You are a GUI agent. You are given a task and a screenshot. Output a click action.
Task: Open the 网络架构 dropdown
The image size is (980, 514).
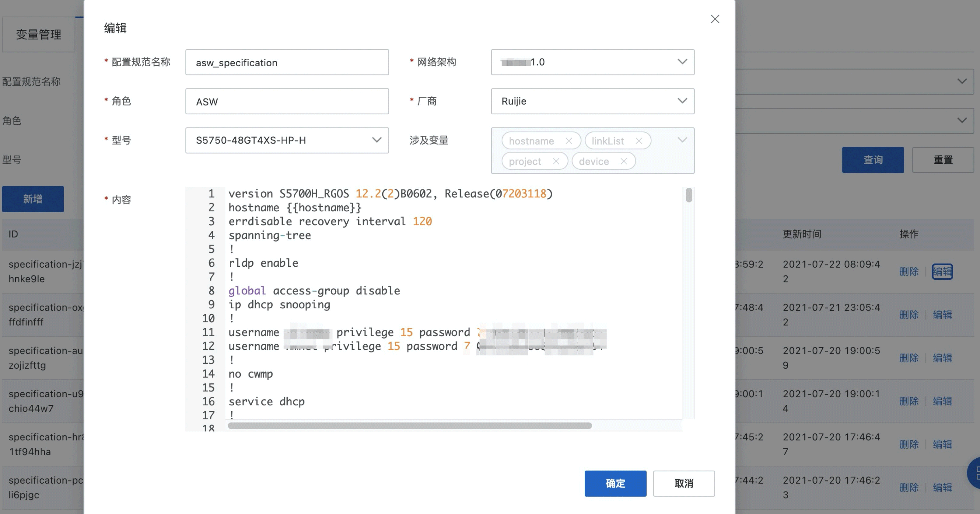[x=592, y=62]
